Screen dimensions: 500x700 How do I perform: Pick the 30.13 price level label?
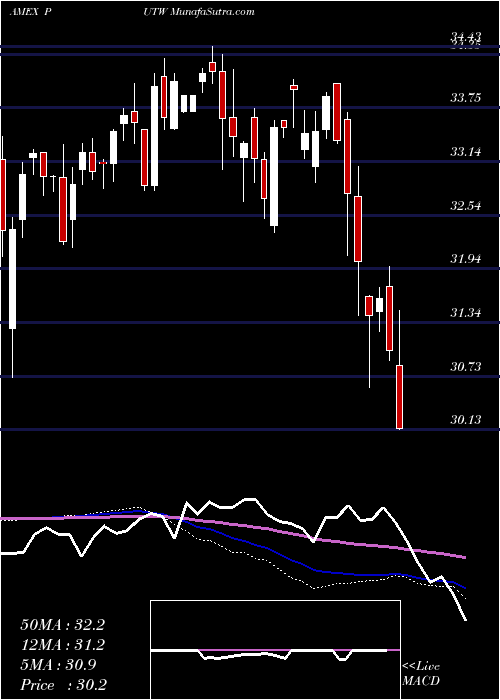point(466,419)
